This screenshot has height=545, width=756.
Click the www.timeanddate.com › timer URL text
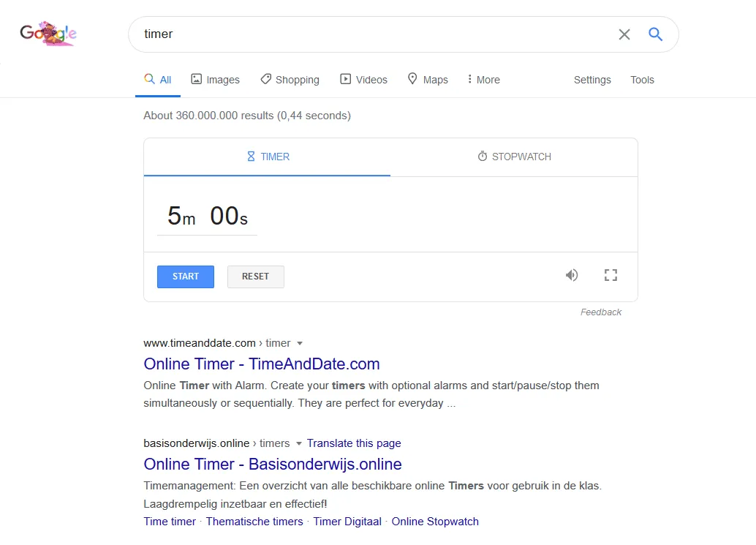pyautogui.click(x=217, y=343)
